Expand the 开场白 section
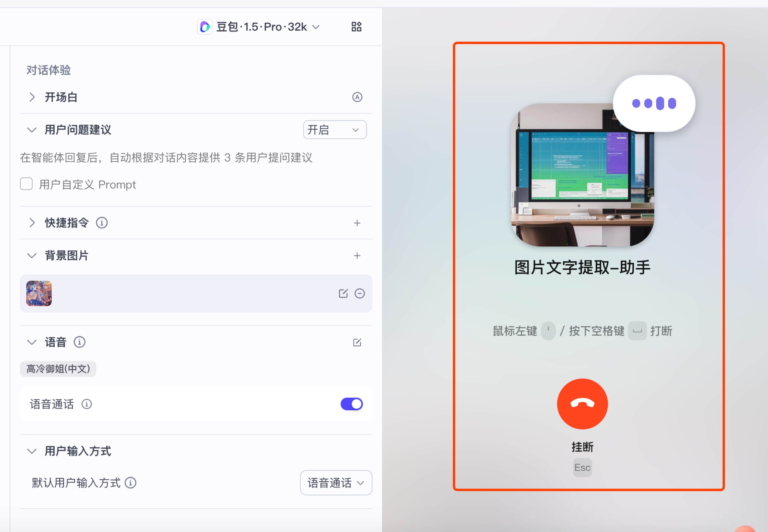This screenshot has height=532, width=768. click(32, 97)
